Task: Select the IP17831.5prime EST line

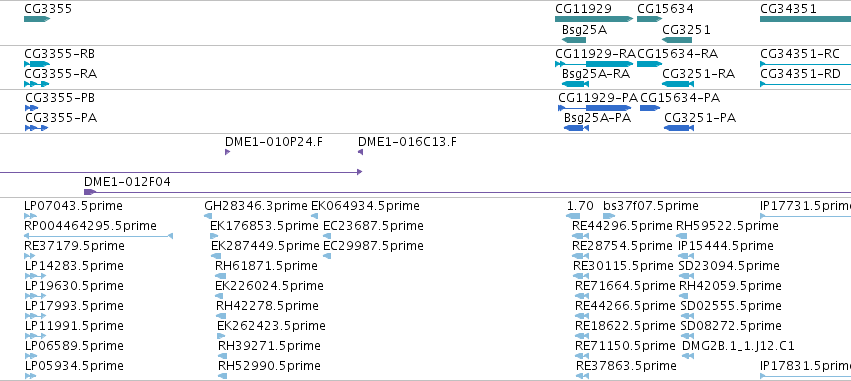Action: click(x=805, y=376)
